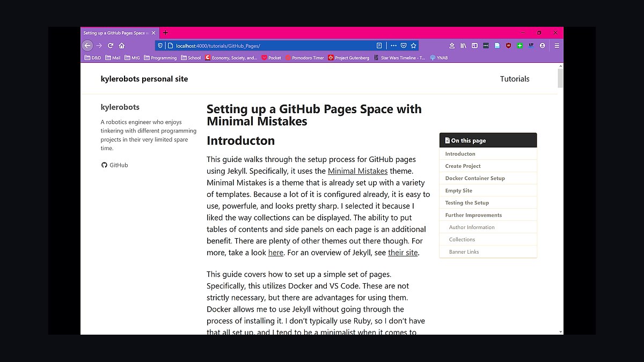The width and height of the screenshot is (644, 362).
Task: Click the uBlock Origin extension icon
Action: point(508,46)
